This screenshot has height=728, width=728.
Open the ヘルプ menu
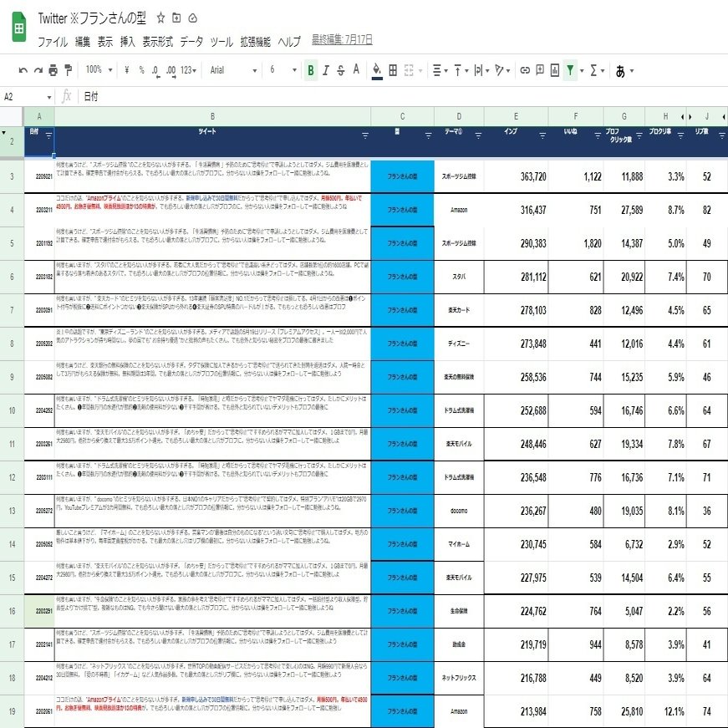(x=289, y=42)
